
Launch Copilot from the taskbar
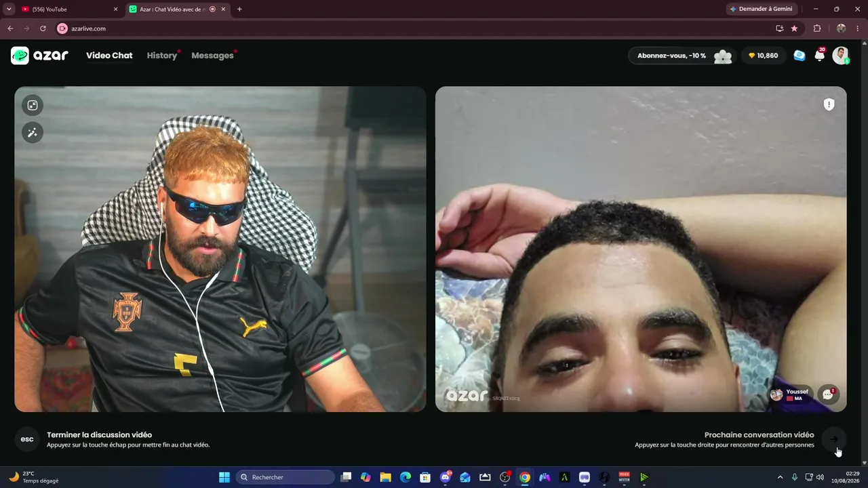366,477
